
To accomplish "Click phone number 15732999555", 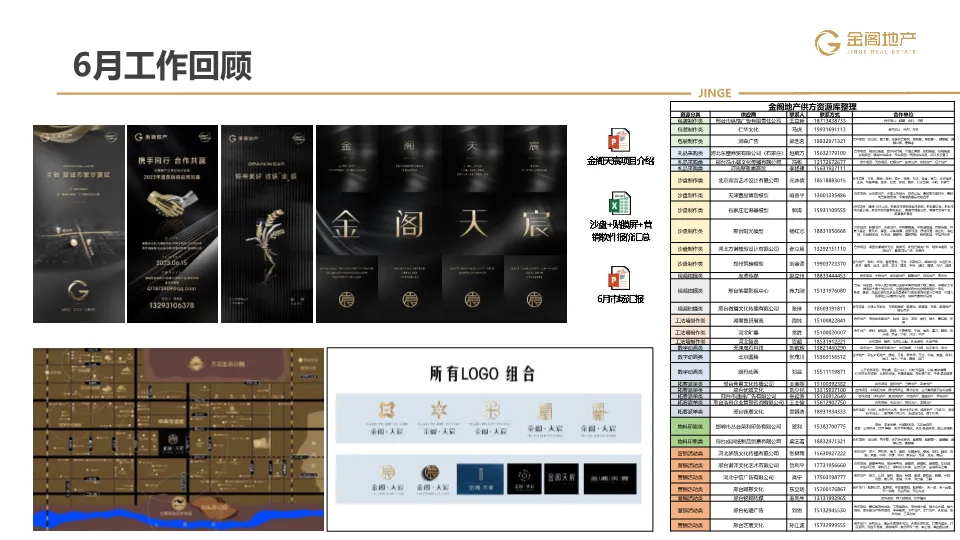I will click(830, 525).
